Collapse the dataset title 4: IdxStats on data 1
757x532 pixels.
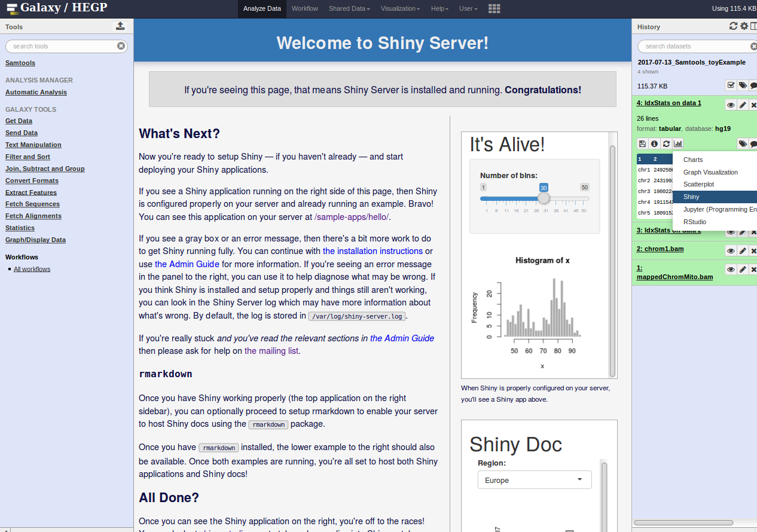[669, 103]
